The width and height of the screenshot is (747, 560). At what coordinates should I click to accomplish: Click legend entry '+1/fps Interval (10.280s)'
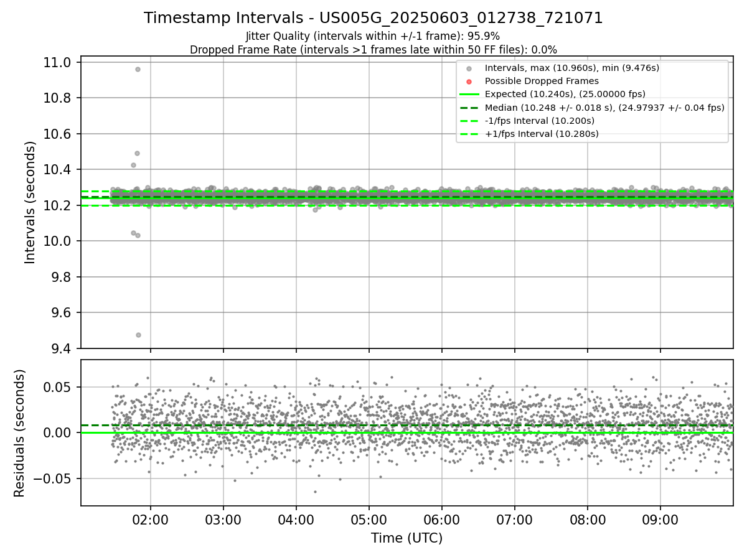542,133
